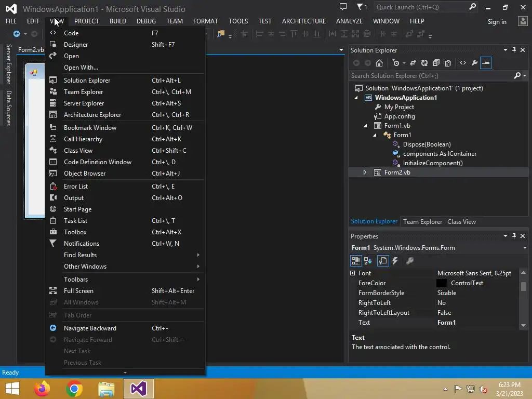532x399 pixels.
Task: Expand the Font property
Action: point(353,273)
